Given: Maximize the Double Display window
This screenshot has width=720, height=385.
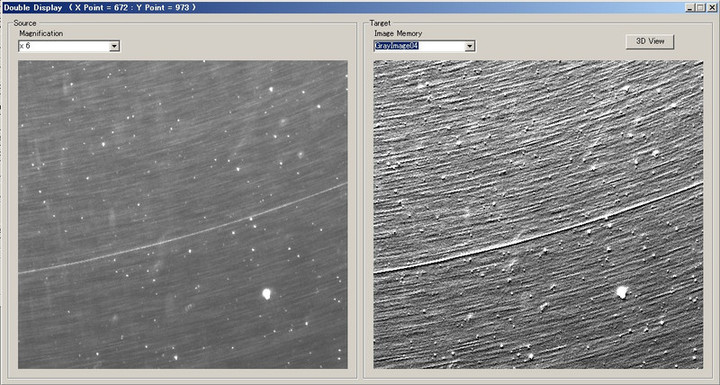Looking at the screenshot, I should (700, 7).
